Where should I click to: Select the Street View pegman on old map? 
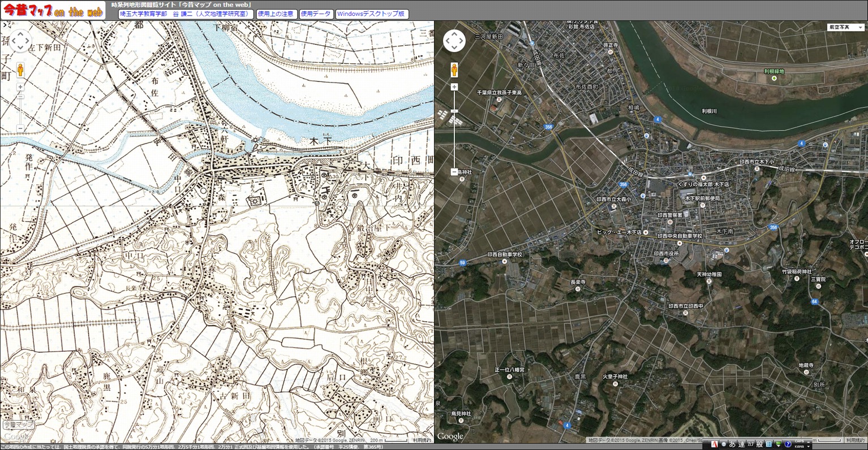click(20, 70)
